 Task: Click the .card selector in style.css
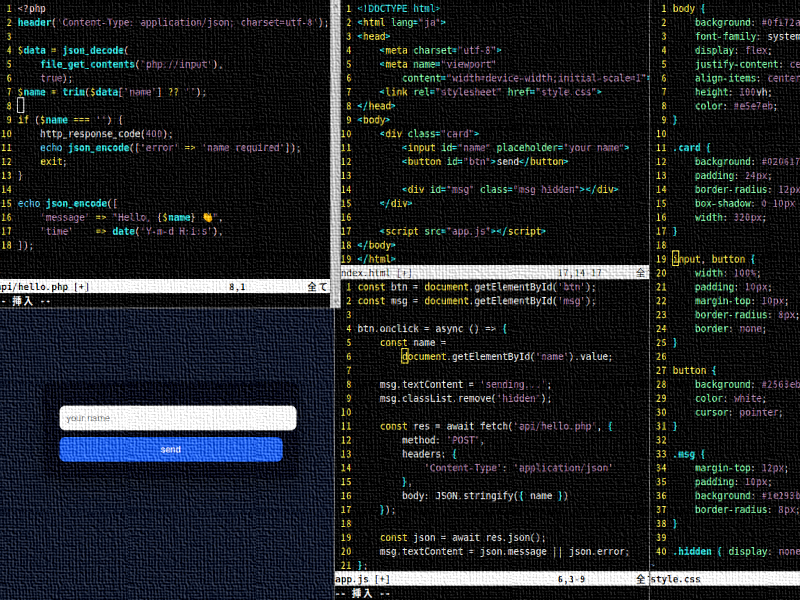click(687, 147)
